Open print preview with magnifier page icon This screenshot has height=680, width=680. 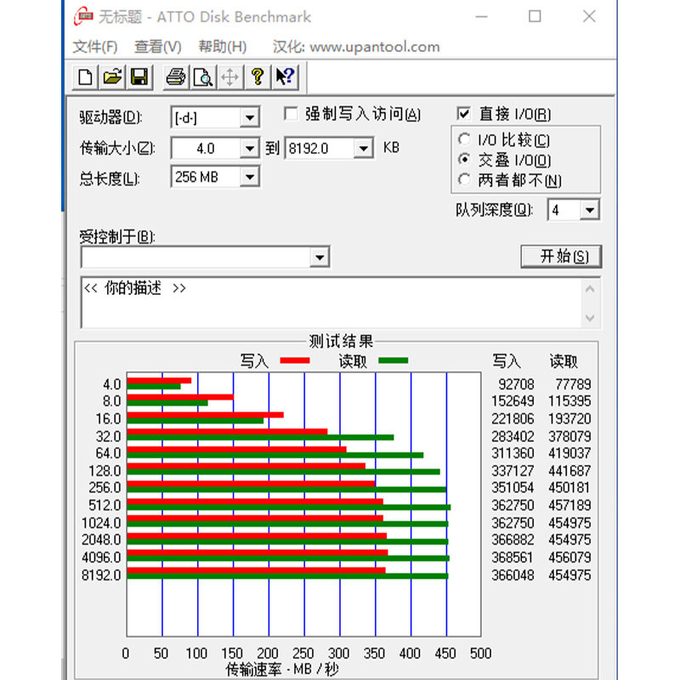203,77
